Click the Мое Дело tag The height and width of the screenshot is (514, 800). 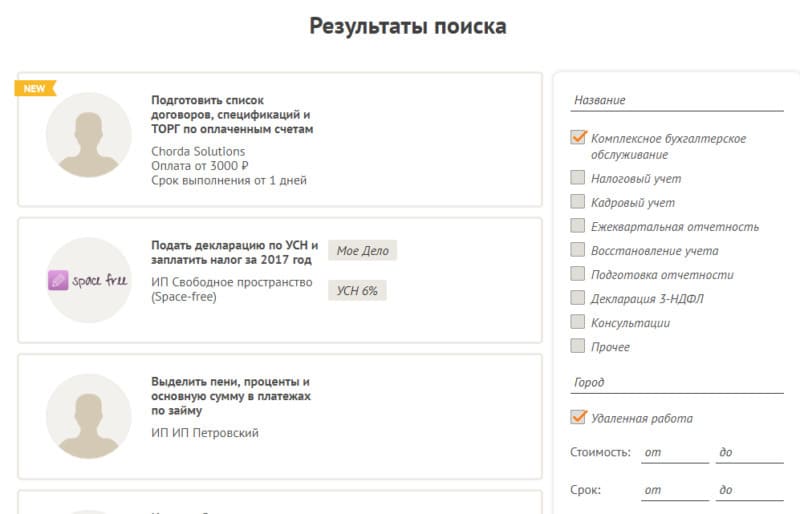[362, 251]
